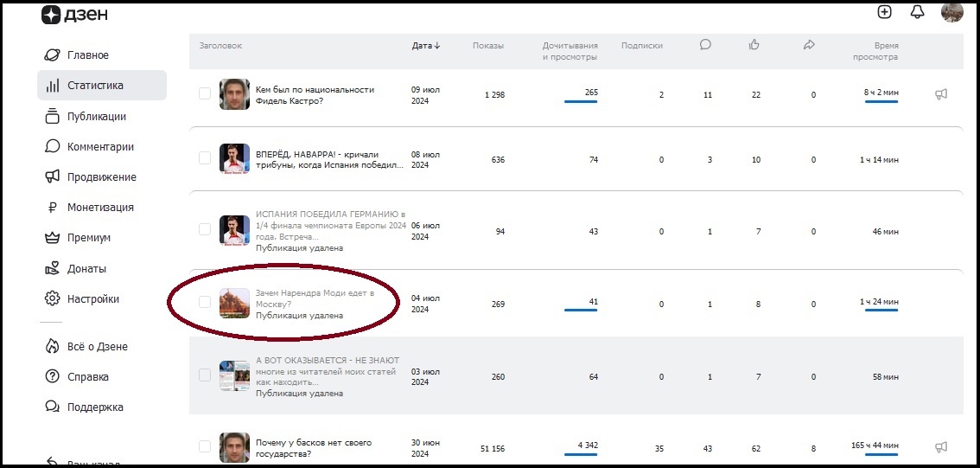
Task: Open thumbnail of Нарендра Моди article
Action: point(234,303)
